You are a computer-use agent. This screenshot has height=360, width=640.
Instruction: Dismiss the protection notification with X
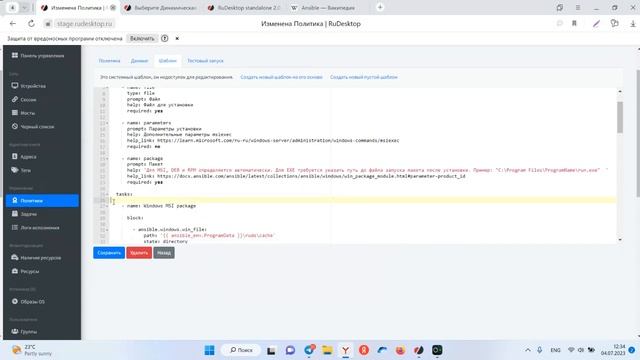(177, 38)
